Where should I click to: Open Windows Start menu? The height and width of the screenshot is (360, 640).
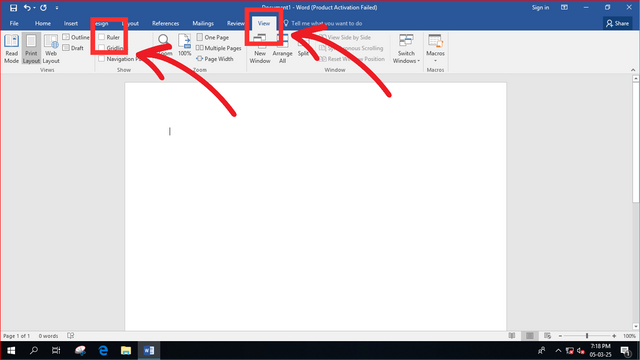pos(11,351)
